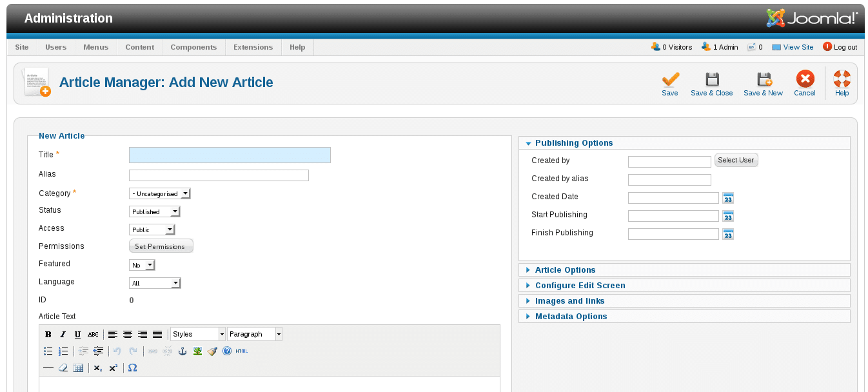The image size is (868, 392).
Task: Cancel adding the new article
Action: tap(805, 83)
